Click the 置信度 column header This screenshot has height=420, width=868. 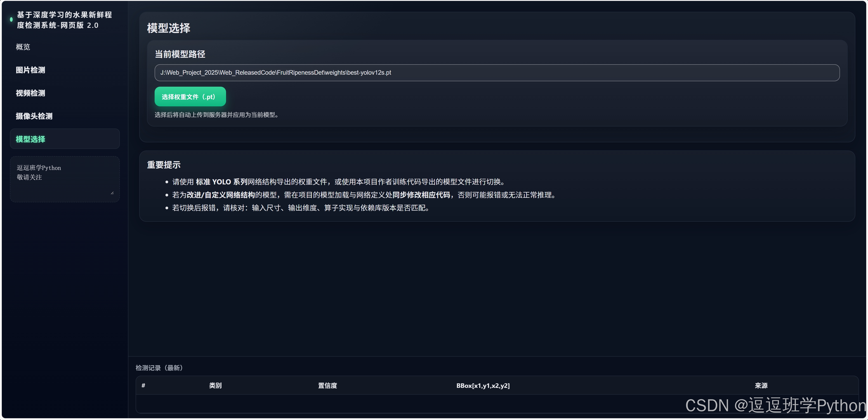[x=327, y=385]
